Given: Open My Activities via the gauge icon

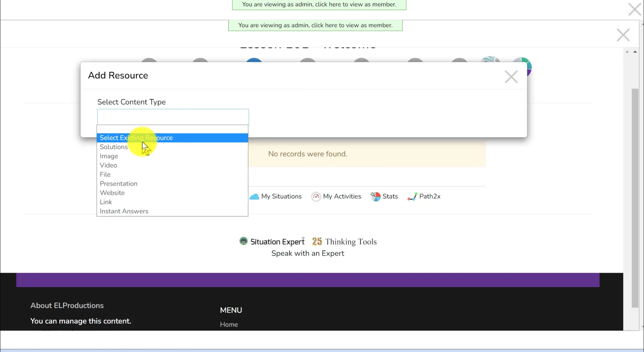Looking at the screenshot, I should (316, 196).
